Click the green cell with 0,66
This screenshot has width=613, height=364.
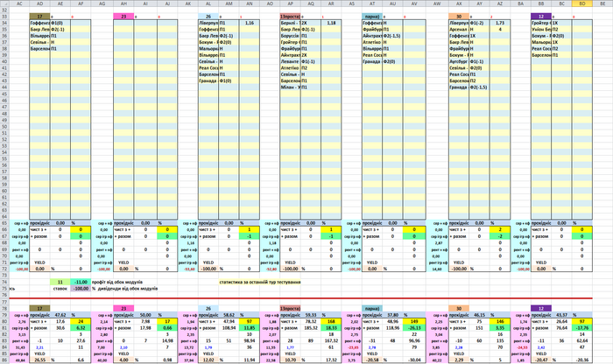pyautogui.click(x=167, y=328)
